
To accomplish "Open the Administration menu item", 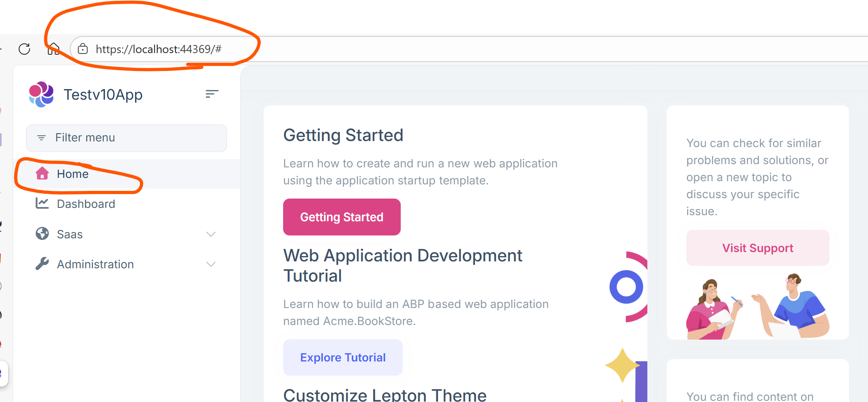I will 95,264.
